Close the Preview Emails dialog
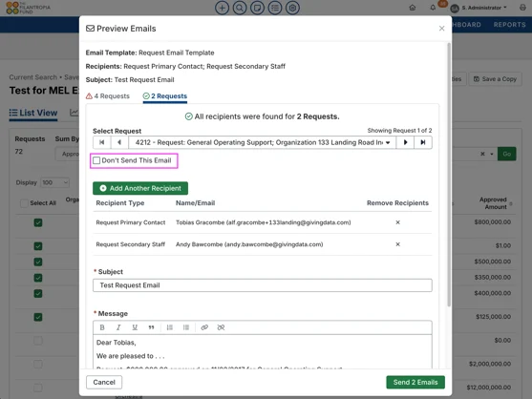Viewport: 532px width, 399px height. click(441, 29)
